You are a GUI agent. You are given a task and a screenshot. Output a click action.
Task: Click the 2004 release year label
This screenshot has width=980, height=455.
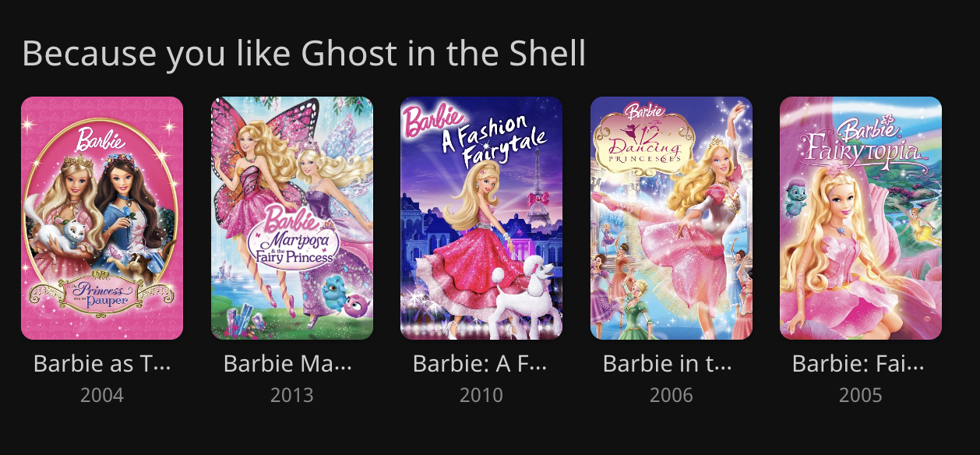coord(102,396)
